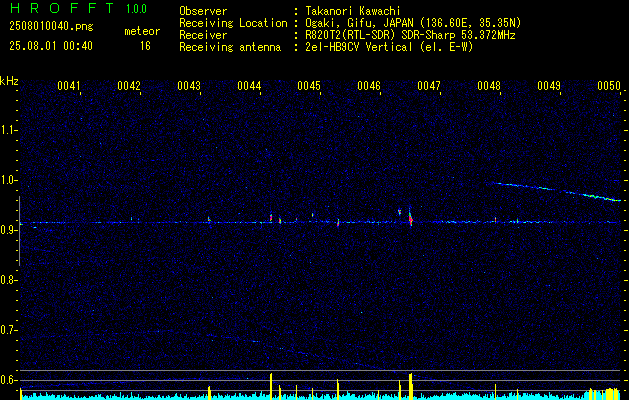Click receiver text R820T2(RTL-SDR) SDR-Sharp 53.372MHz

coord(410,35)
